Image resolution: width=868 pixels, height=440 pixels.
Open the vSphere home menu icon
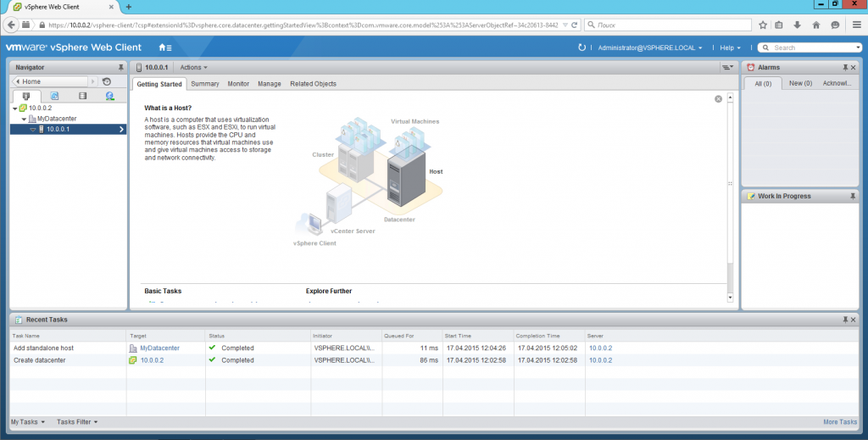(165, 47)
